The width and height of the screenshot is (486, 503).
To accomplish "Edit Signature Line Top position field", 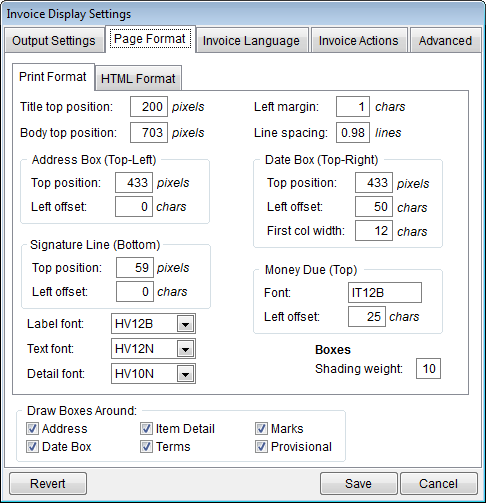I will [x=135, y=267].
